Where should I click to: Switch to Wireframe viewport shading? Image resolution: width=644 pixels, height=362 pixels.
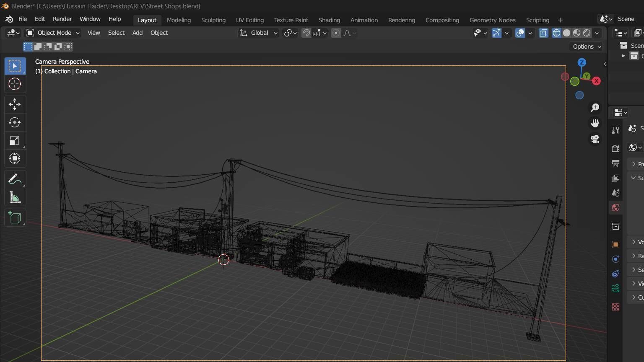pyautogui.click(x=556, y=33)
